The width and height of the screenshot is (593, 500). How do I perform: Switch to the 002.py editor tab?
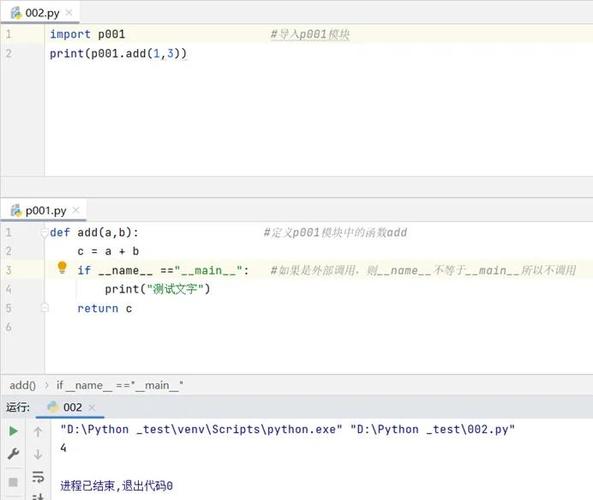tap(40, 13)
